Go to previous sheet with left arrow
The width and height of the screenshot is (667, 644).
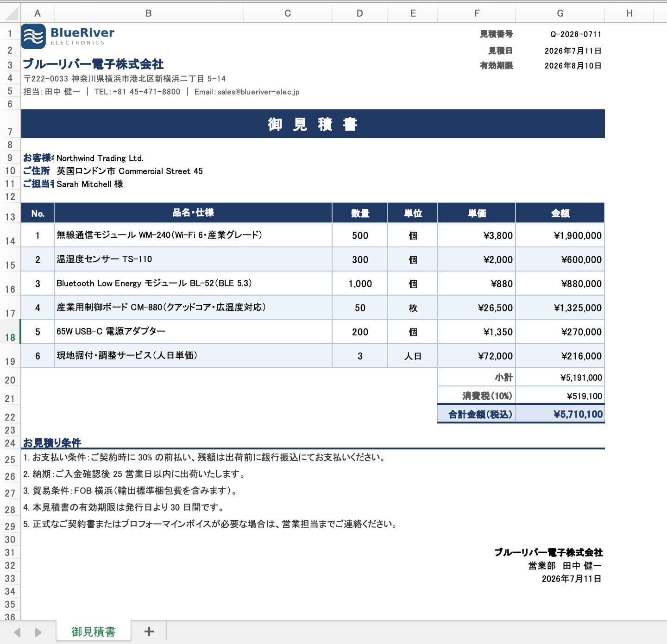(17, 632)
